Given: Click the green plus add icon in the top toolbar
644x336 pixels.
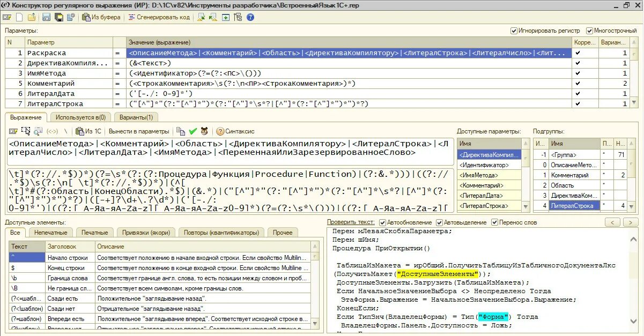Looking at the screenshot, I should [226, 17].
